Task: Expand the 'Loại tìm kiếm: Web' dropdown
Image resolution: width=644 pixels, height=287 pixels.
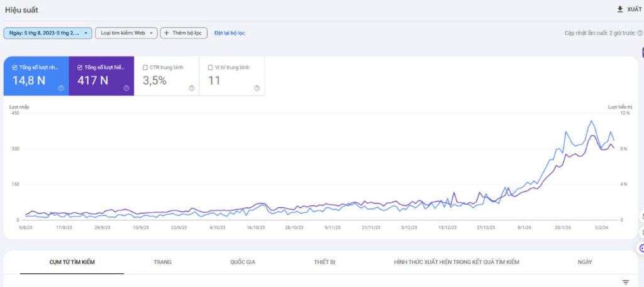Action: [126, 33]
